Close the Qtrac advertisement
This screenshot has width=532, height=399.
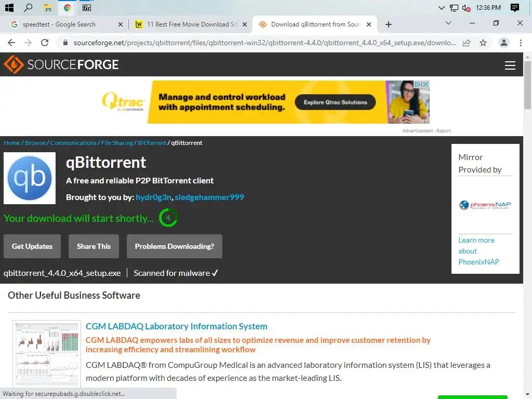426,84
